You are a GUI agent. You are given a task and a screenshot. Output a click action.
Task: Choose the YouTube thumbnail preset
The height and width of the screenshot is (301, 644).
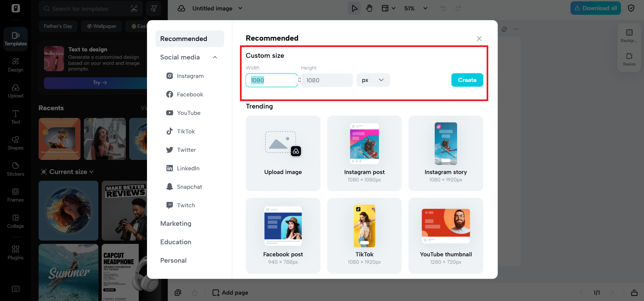pos(446,235)
